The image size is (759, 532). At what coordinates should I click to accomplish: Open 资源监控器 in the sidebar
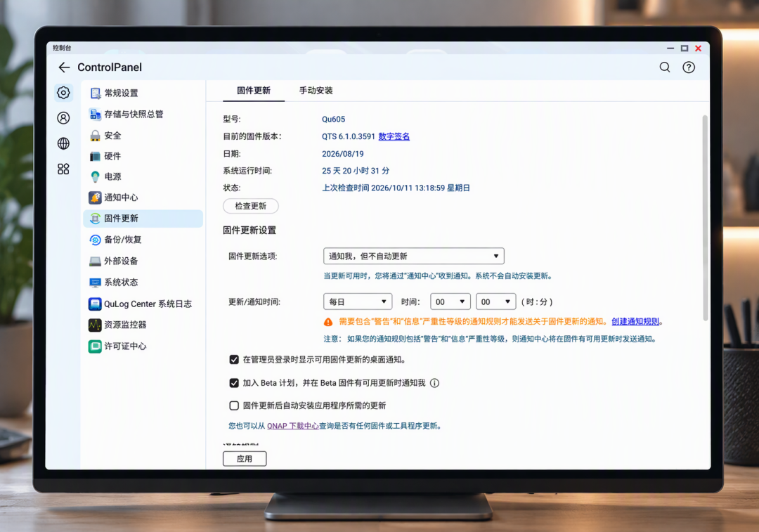(x=126, y=325)
